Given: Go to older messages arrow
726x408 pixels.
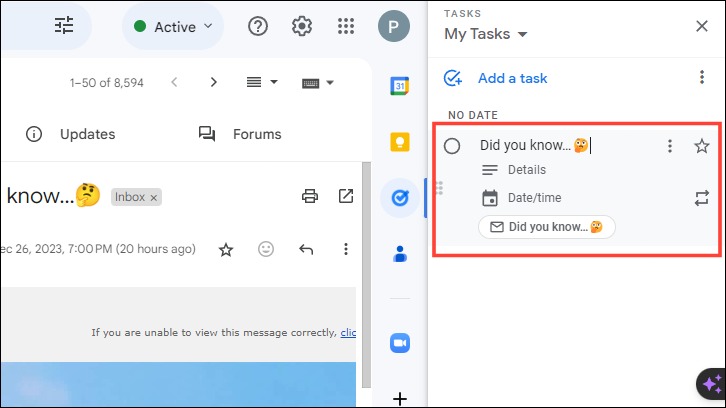Looking at the screenshot, I should [x=213, y=82].
